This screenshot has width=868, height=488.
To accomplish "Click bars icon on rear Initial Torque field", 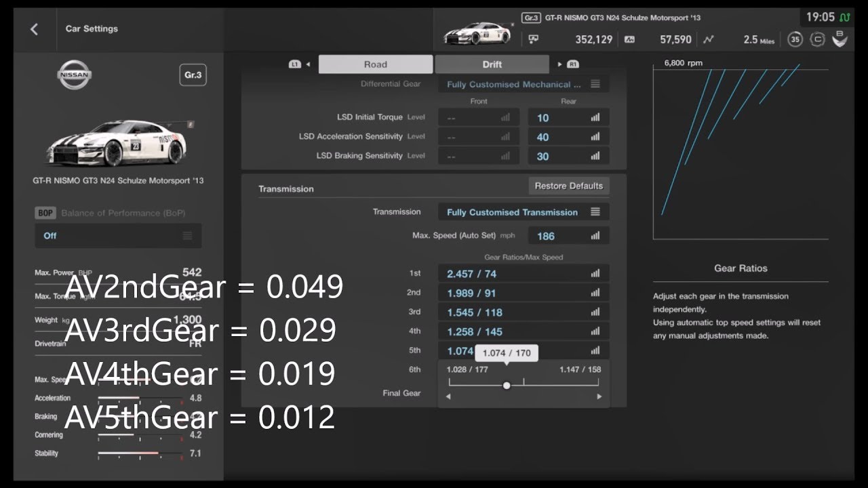I will click(595, 117).
